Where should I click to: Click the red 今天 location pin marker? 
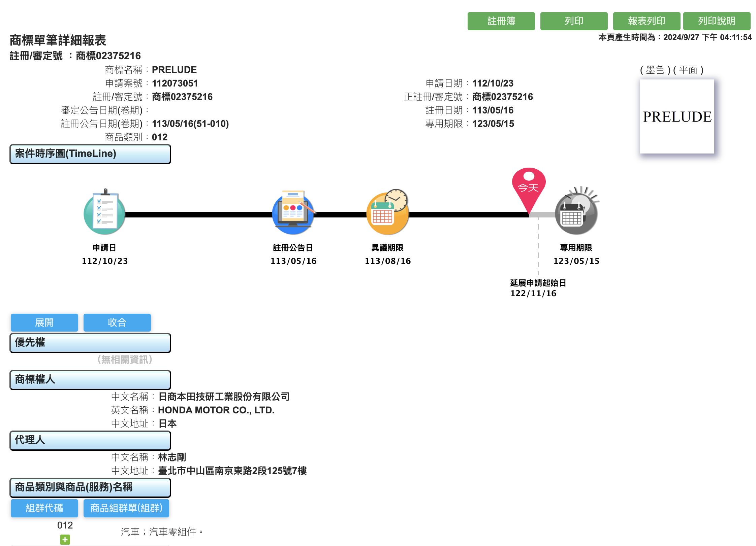point(529,190)
